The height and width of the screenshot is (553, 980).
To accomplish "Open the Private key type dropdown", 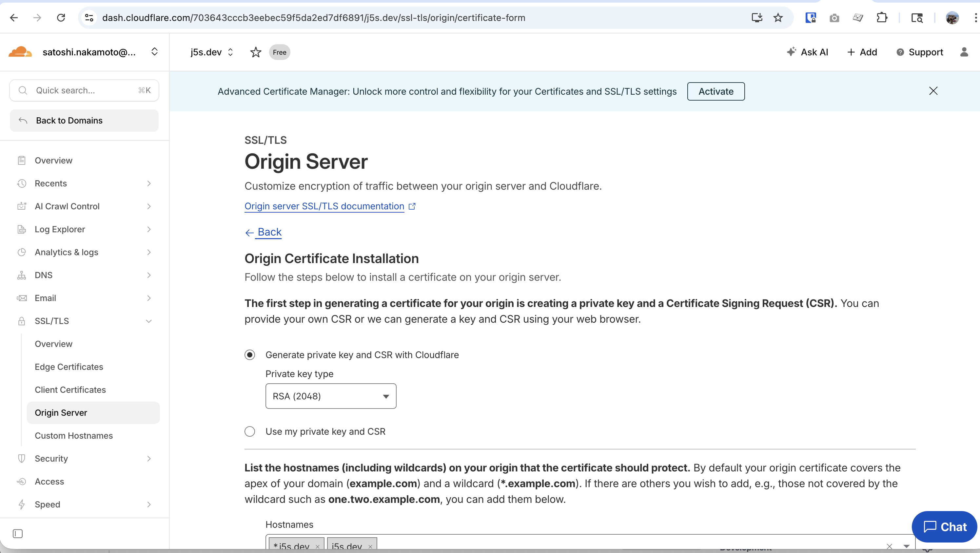I will pyautogui.click(x=331, y=396).
